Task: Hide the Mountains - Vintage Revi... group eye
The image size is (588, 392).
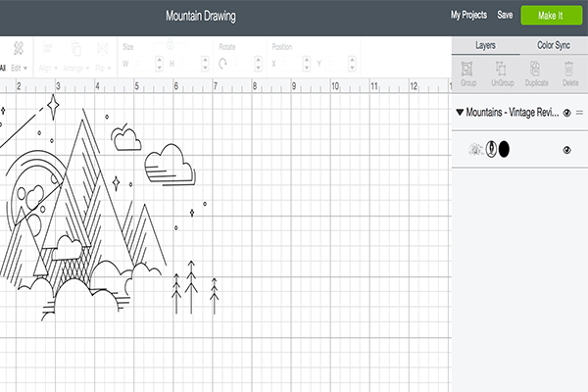Action: (567, 113)
